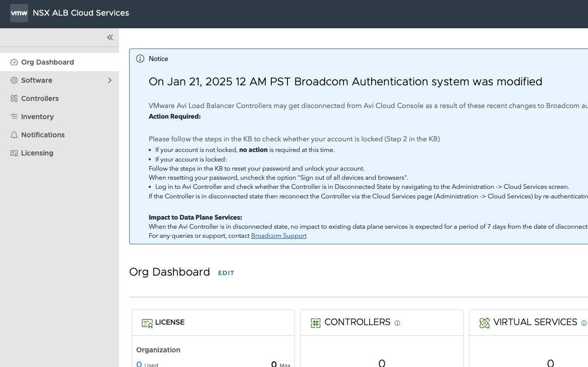Click the 'Action Required:' bold text
Image resolution: width=588 pixels, height=367 pixels.
click(x=175, y=116)
